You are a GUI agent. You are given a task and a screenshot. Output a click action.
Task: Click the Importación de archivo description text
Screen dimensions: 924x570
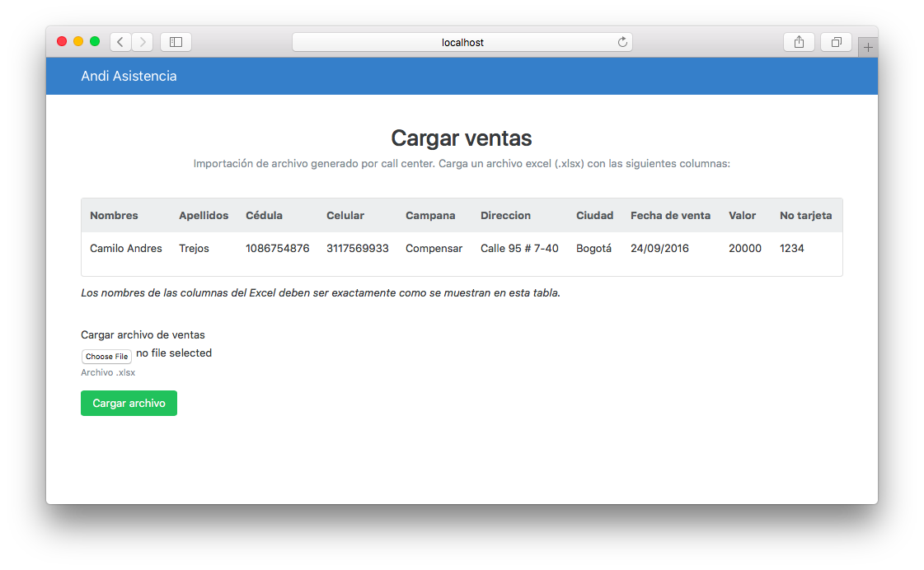click(x=462, y=164)
